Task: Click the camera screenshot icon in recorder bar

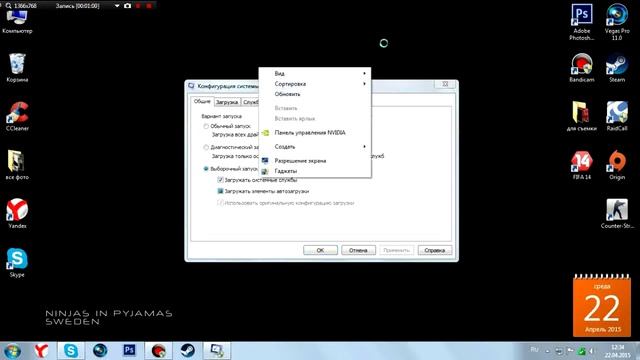Action: coord(127,6)
